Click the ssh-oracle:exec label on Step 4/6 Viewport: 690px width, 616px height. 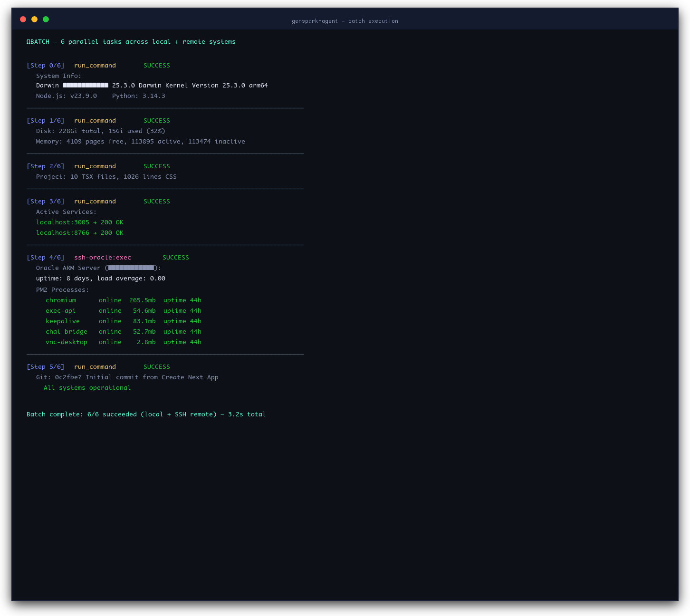[103, 257]
